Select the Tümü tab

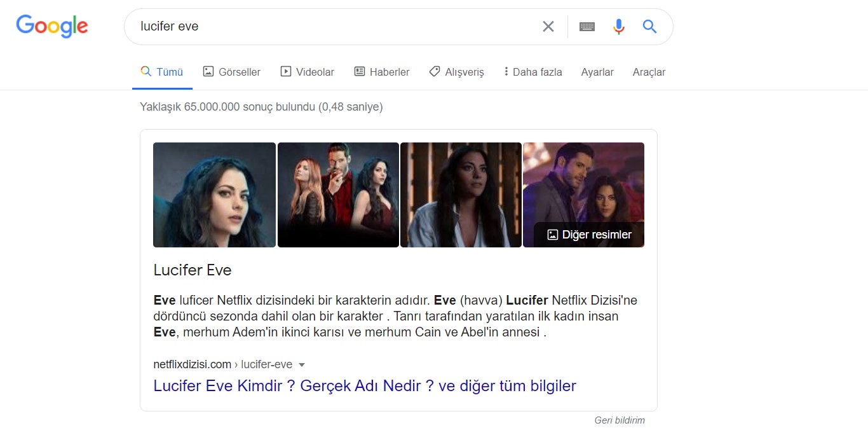click(162, 72)
